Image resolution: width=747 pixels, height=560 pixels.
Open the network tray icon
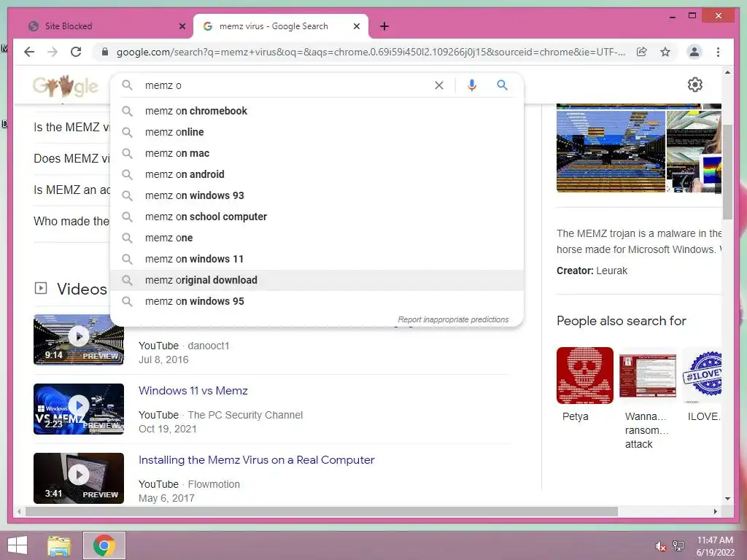click(678, 546)
